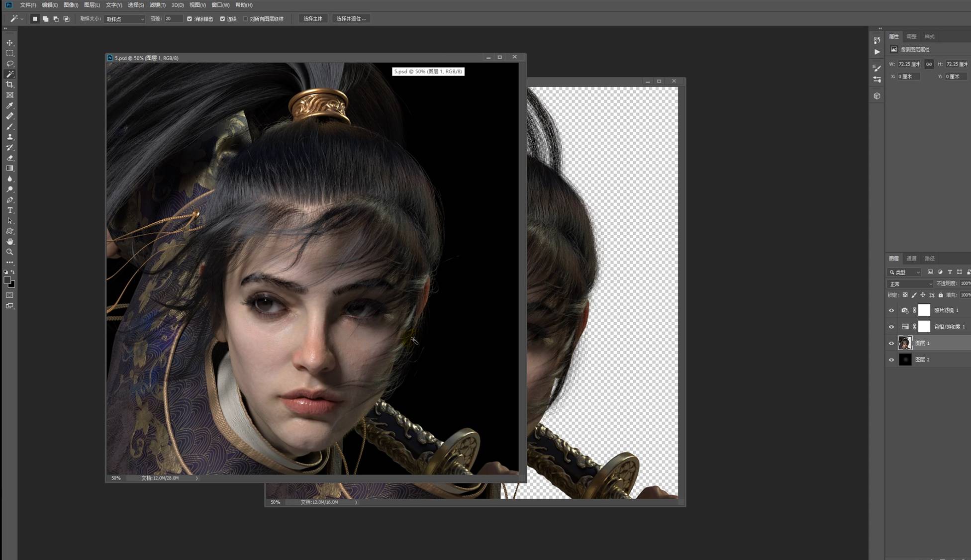Select the Crop tool
Screen dimensions: 971x560
click(9, 85)
